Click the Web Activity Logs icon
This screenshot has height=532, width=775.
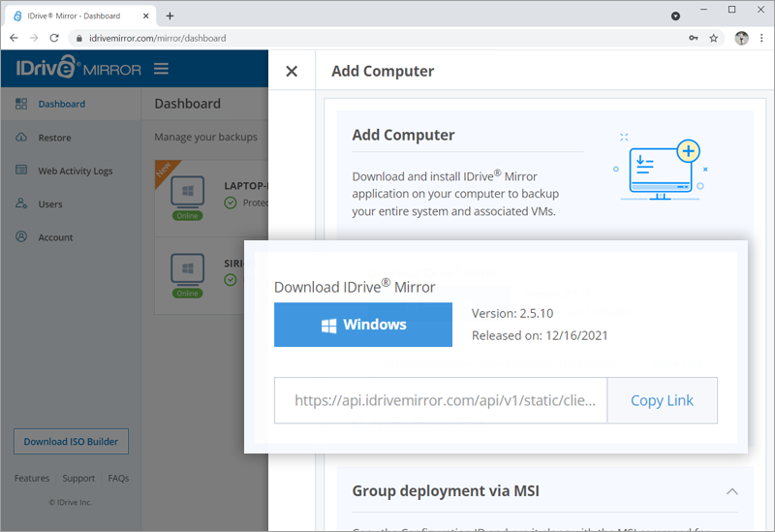(x=21, y=171)
